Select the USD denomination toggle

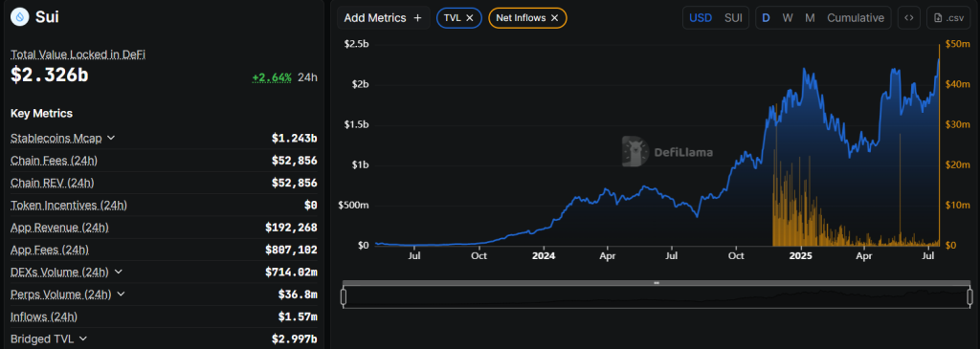tap(700, 18)
